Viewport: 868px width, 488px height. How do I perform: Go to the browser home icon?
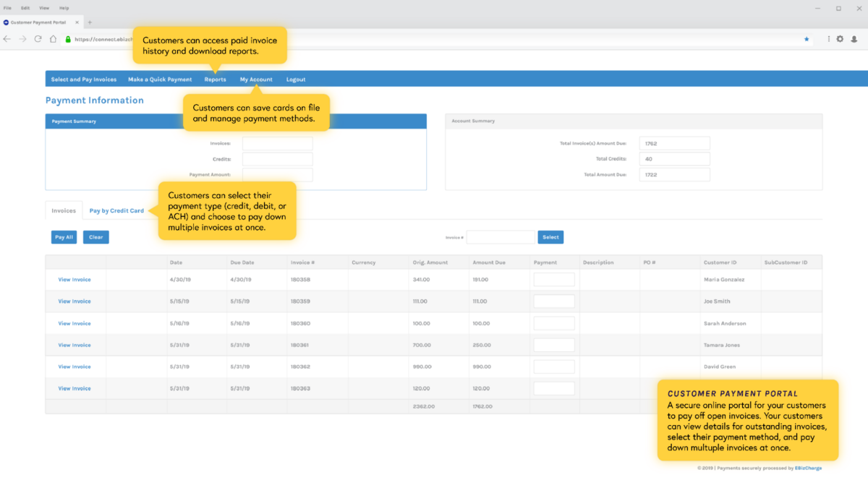(x=53, y=39)
